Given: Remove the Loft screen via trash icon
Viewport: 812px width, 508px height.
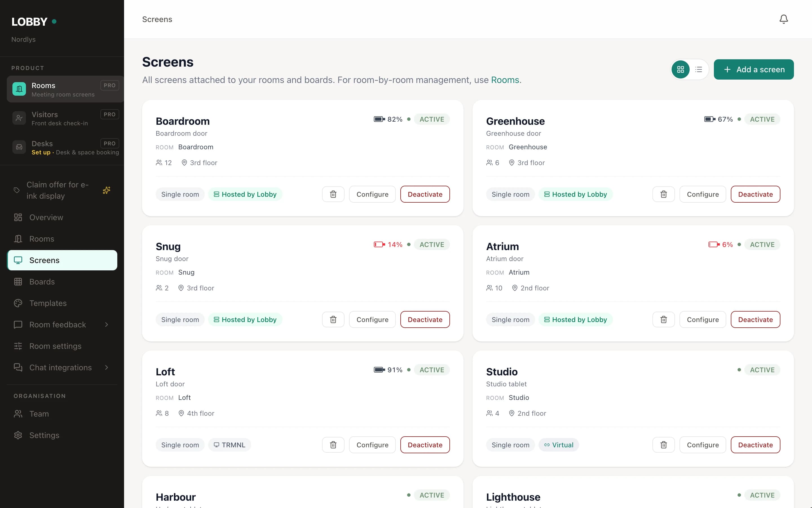Looking at the screenshot, I should 333,445.
